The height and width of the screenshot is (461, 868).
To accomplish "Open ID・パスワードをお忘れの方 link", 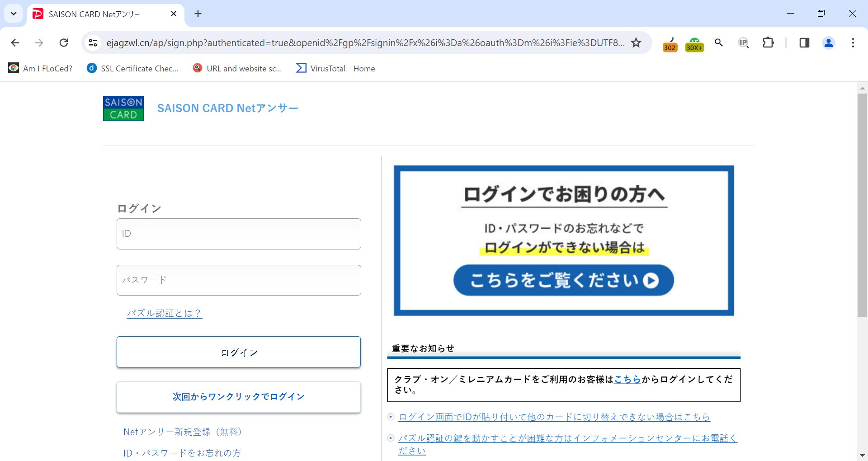I will tap(182, 453).
